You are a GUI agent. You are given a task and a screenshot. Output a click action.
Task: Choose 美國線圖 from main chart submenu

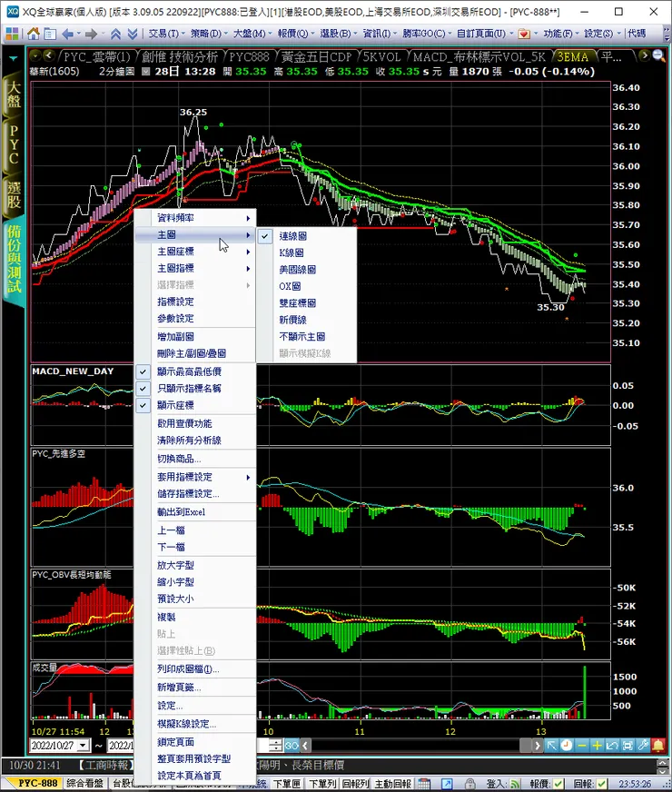pos(306,269)
